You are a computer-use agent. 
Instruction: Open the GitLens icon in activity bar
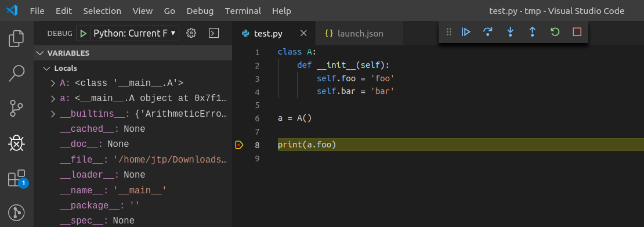click(16, 212)
